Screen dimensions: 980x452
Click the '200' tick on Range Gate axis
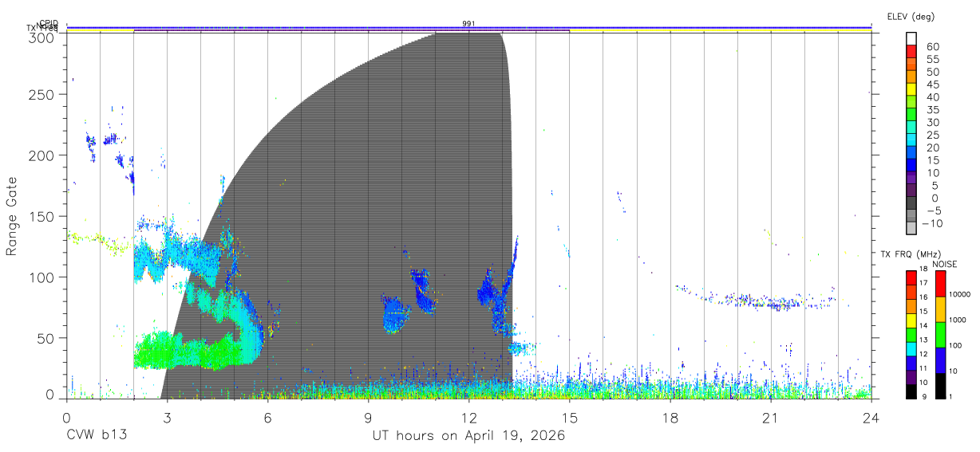point(41,155)
